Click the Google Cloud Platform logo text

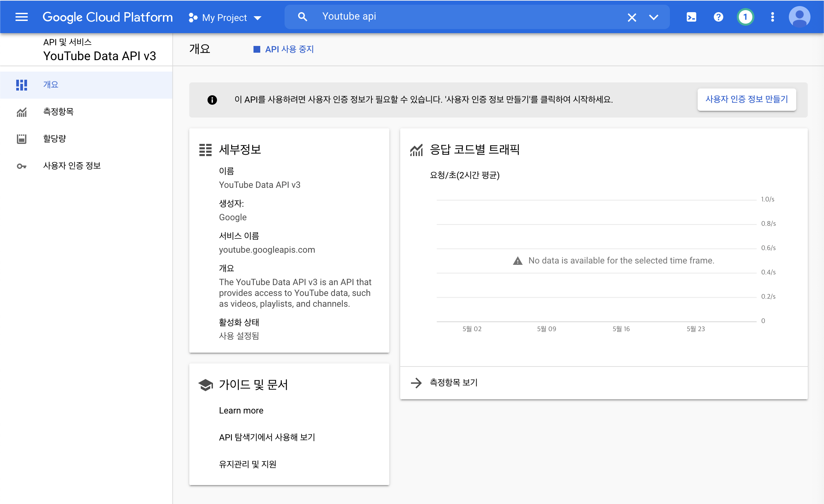click(x=107, y=17)
